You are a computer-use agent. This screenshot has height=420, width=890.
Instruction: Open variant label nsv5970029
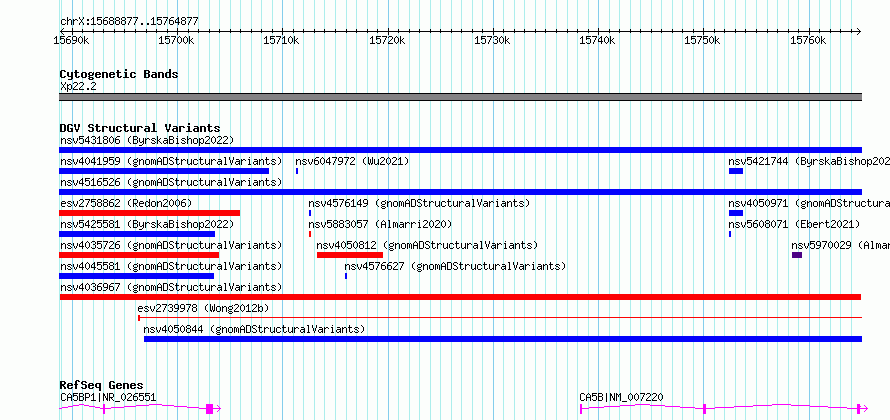[841, 245]
